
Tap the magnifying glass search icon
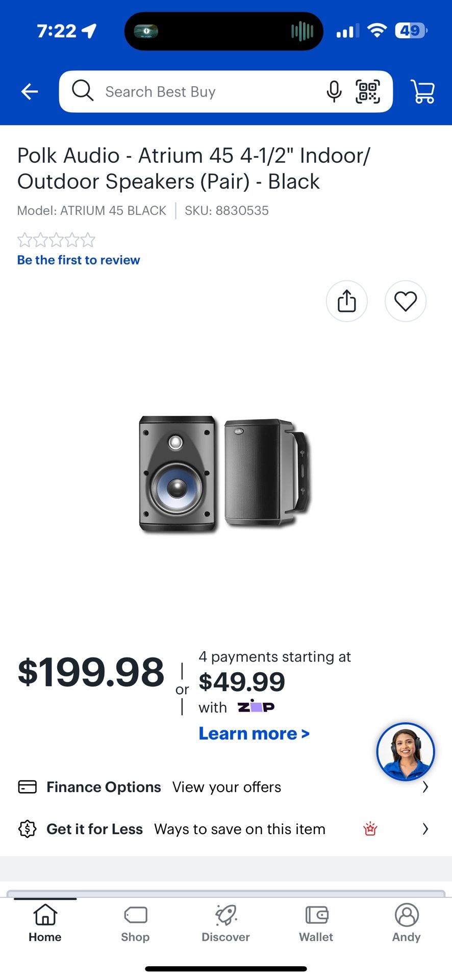[x=82, y=91]
